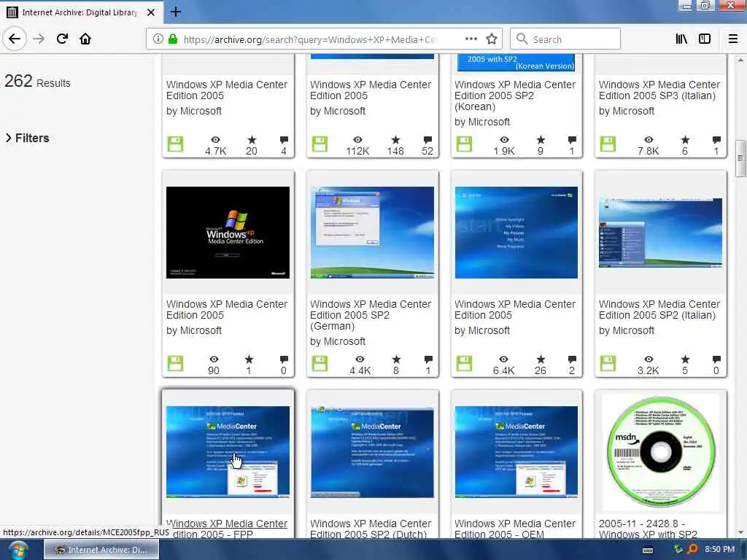Screen dimensions: 747x560
Task: Open Windows XP Media Center Edition 2005 SP2 (Korean)
Action: point(515,96)
